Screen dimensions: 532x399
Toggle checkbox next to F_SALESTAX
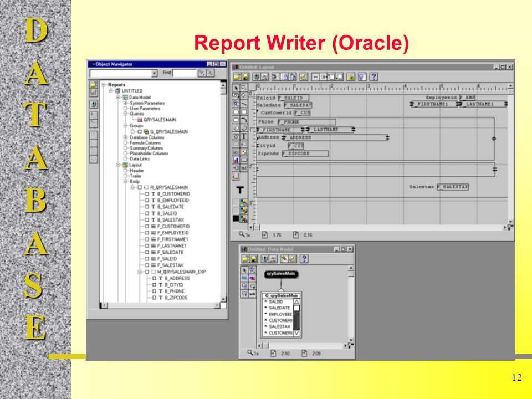(x=147, y=265)
